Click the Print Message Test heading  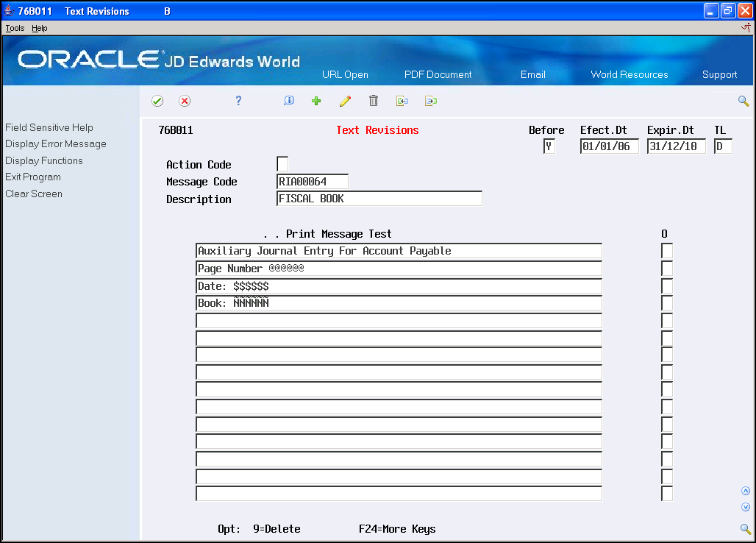(338, 234)
